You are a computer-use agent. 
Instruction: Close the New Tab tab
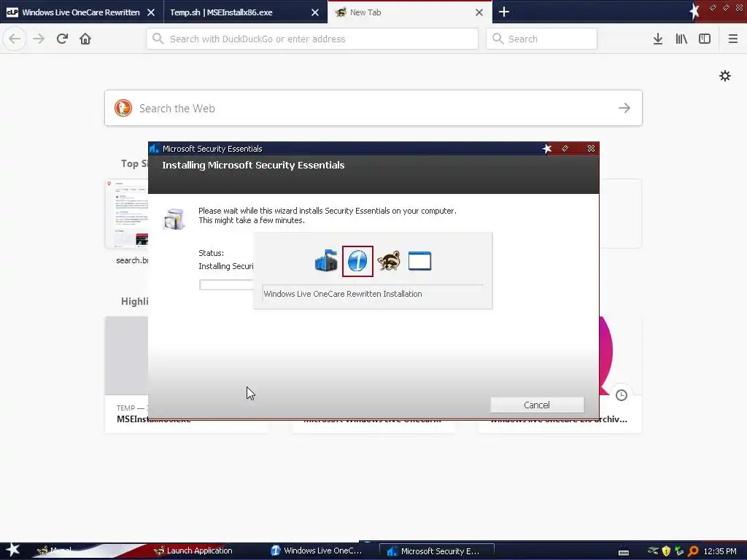coord(479,12)
